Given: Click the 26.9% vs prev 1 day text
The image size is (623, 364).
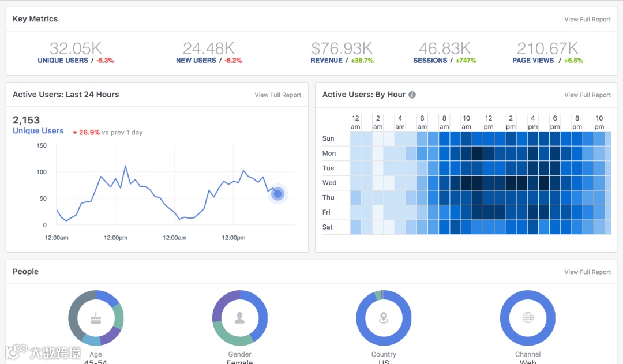Looking at the screenshot, I should (x=110, y=132).
